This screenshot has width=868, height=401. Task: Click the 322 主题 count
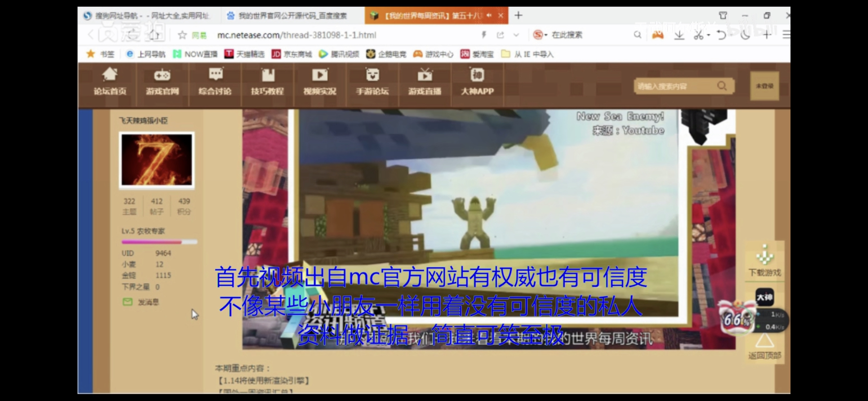pyautogui.click(x=129, y=206)
